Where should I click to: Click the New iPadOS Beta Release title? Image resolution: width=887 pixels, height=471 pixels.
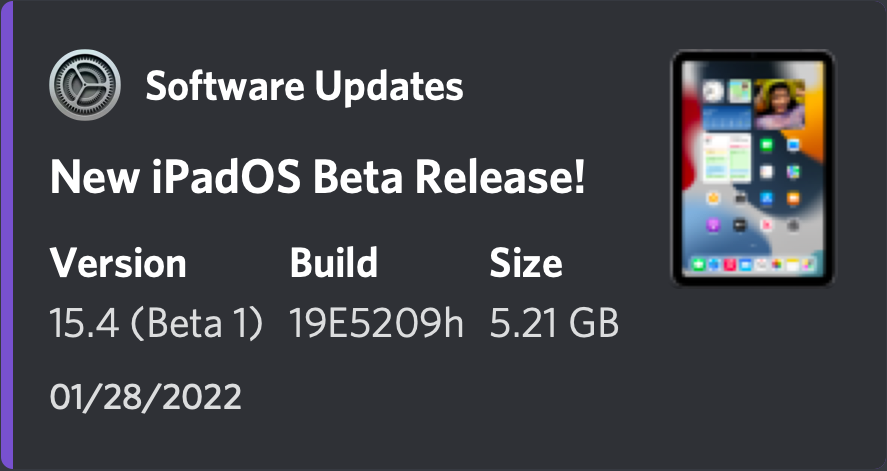click(317, 178)
